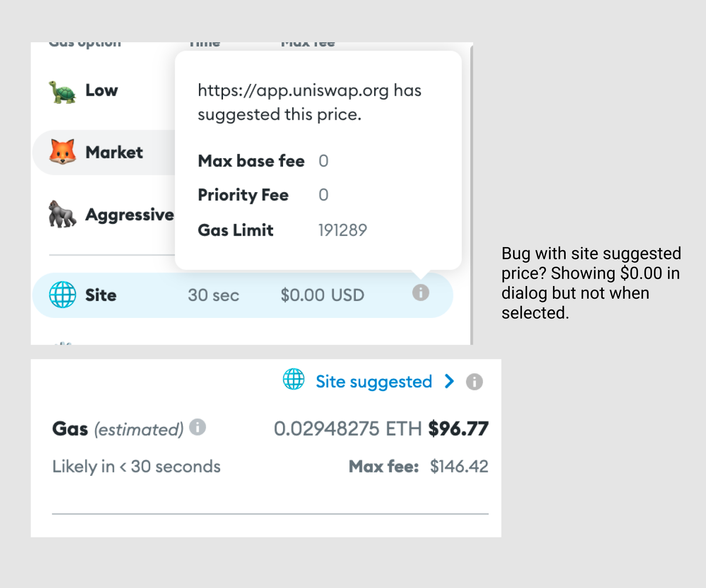Screen dimensions: 706x588
Task: Switch to the Gas option column header
Action: pyautogui.click(x=85, y=42)
